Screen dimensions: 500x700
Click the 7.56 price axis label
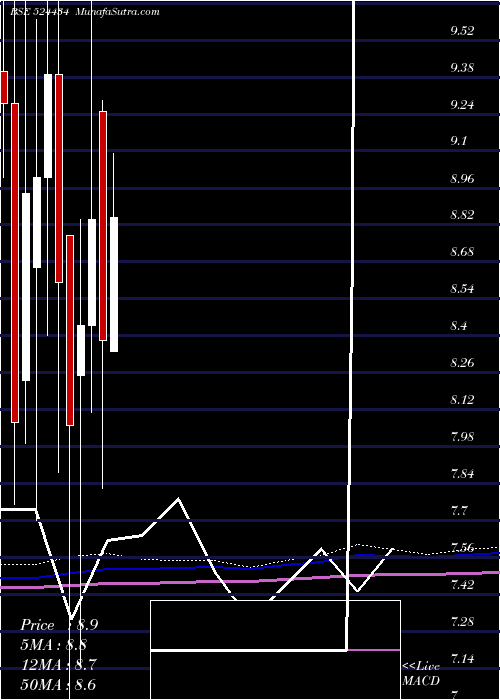pyautogui.click(x=462, y=547)
